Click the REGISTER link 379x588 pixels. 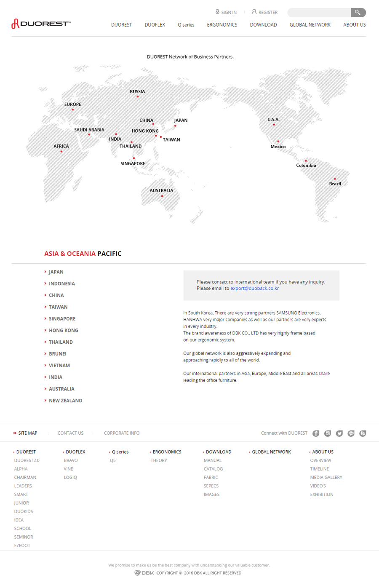[268, 12]
